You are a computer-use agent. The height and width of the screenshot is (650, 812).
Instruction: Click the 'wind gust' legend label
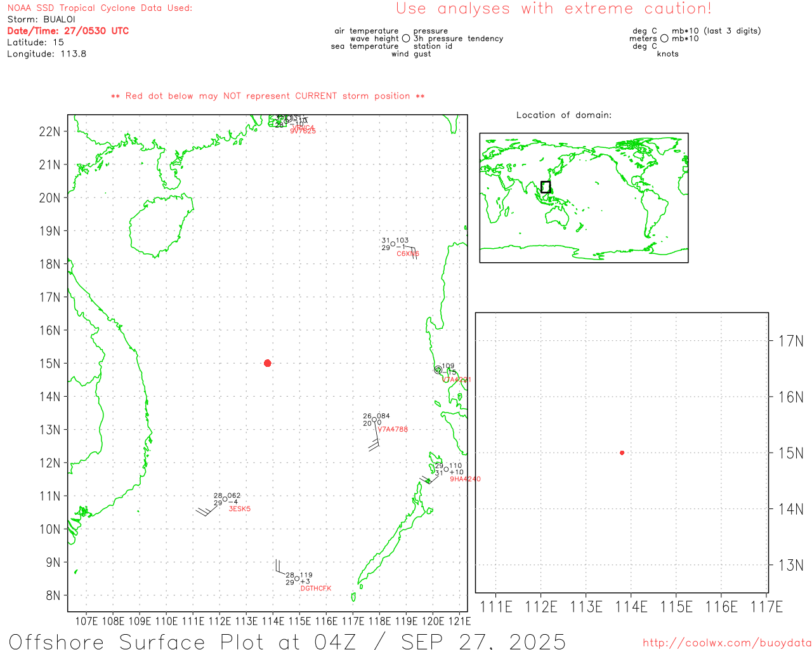[x=411, y=54]
